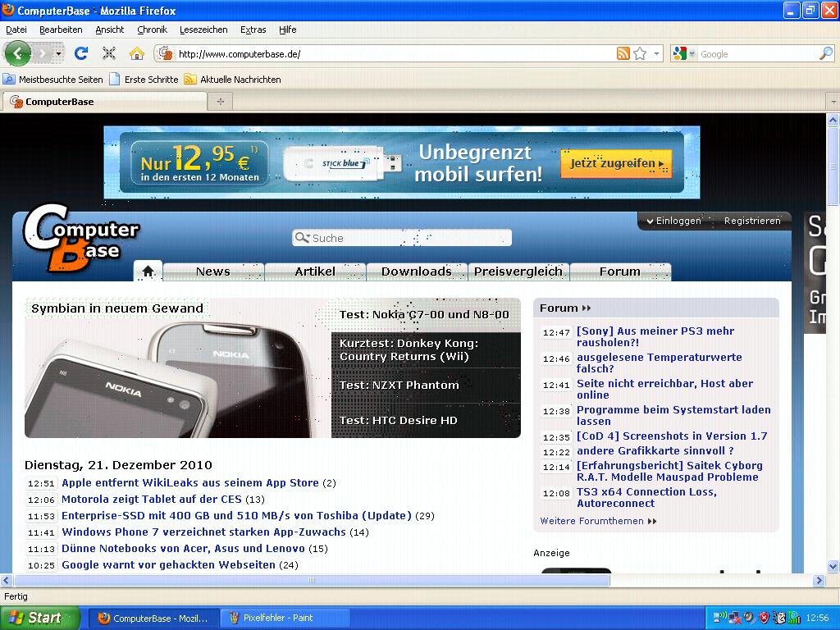
Task: Select Test: Nokia C7-00 und N8-00 teaser
Action: click(425, 315)
